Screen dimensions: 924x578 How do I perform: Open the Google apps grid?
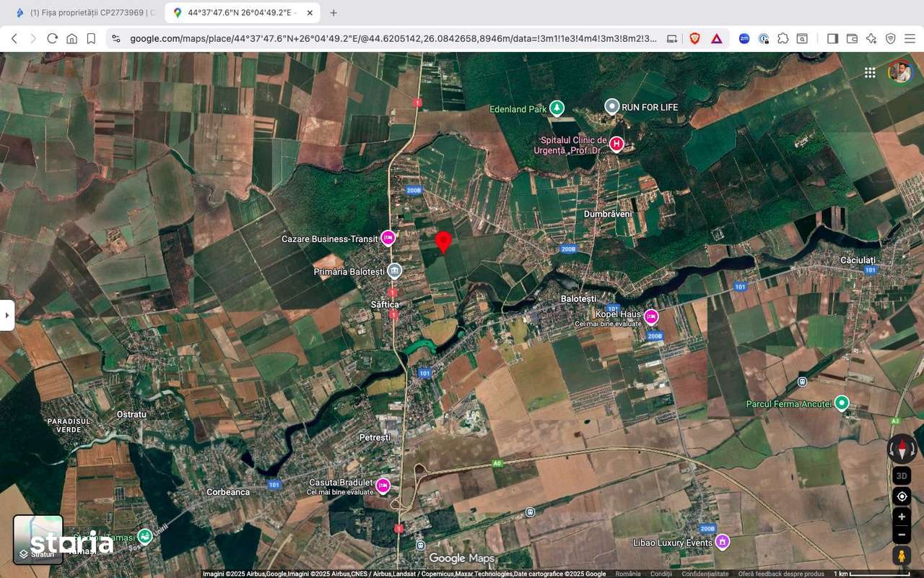click(870, 72)
